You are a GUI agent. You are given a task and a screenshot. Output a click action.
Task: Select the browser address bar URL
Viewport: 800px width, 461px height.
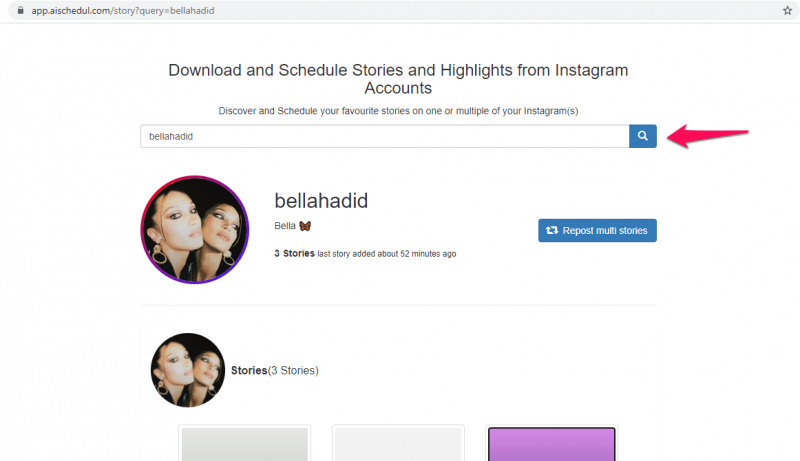coord(123,11)
